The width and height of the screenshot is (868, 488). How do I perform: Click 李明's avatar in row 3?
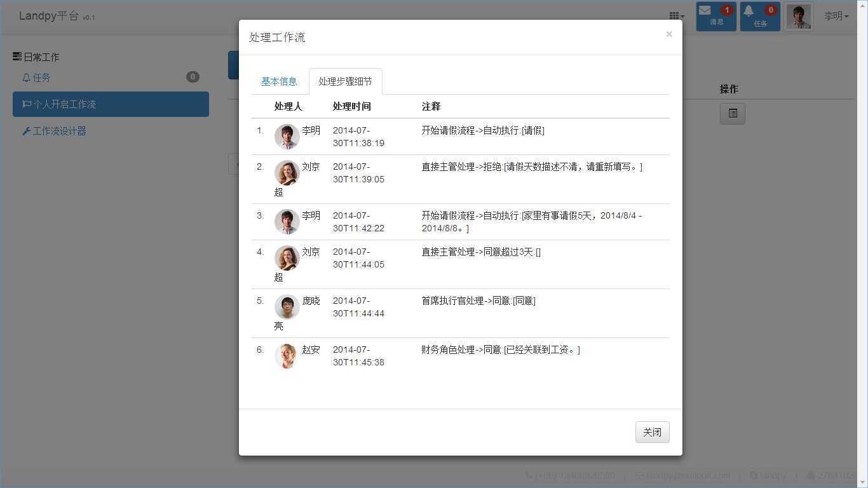pos(287,222)
